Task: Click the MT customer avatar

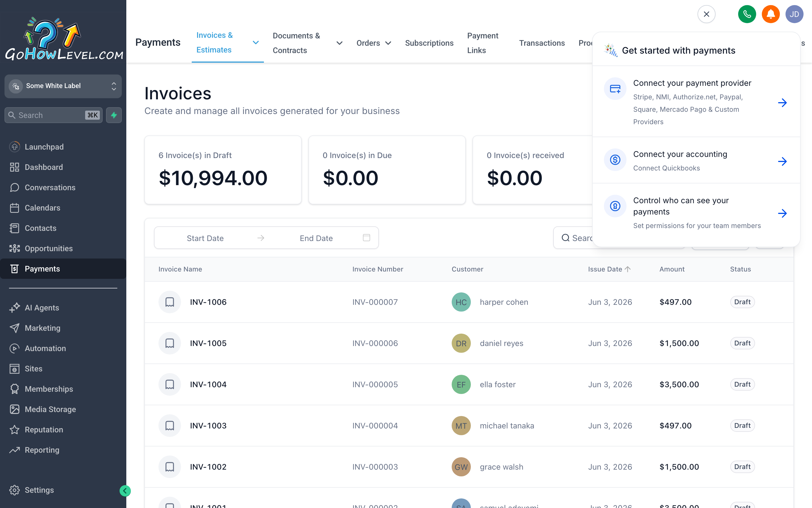Action: [461, 426]
